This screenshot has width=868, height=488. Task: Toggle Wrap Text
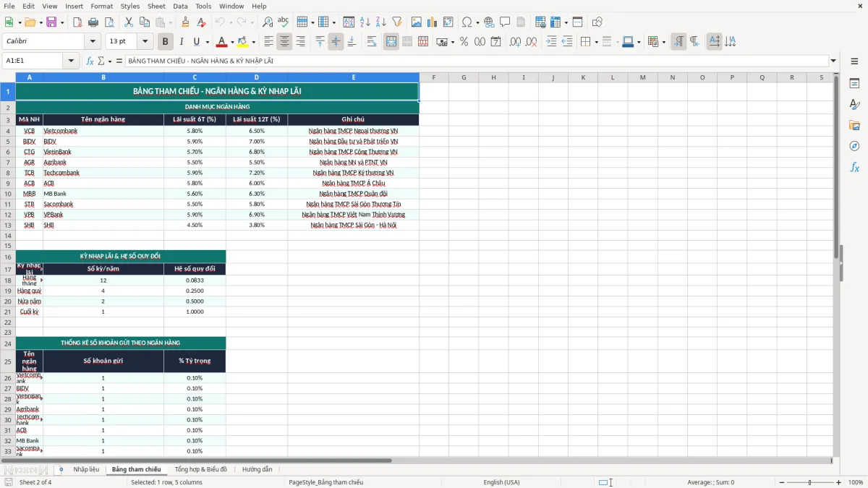372,42
